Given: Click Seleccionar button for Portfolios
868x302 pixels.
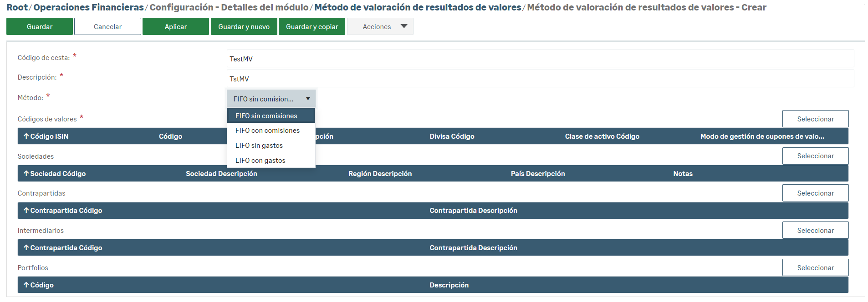Looking at the screenshot, I should [815, 268].
